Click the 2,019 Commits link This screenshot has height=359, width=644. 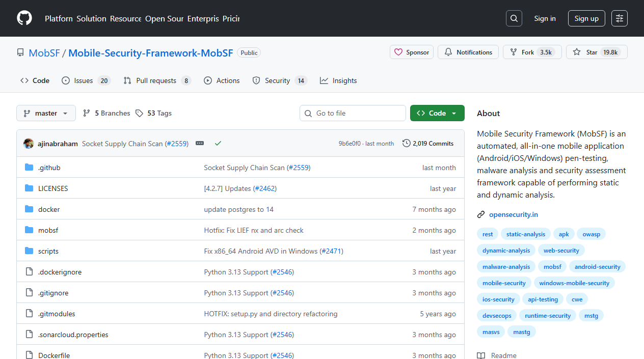click(428, 144)
